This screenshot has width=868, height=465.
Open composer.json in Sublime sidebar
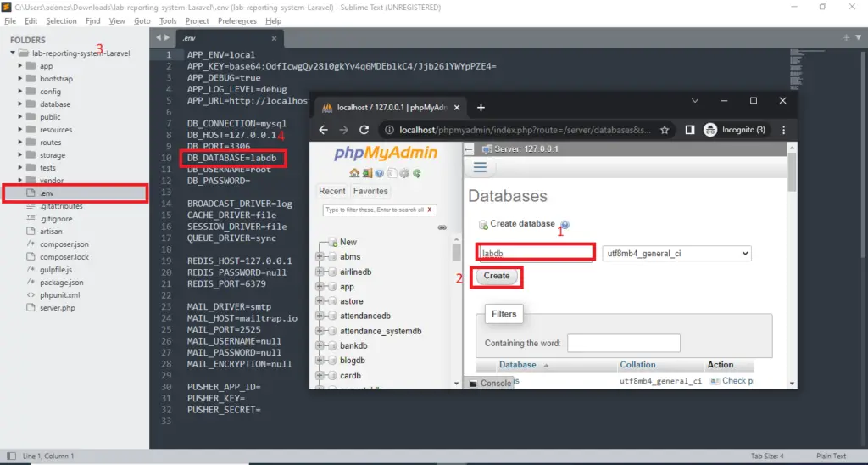pos(64,244)
